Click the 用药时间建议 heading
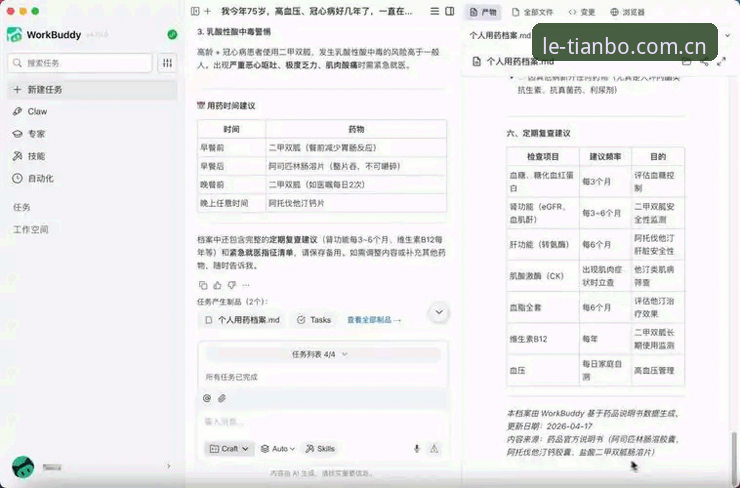Viewport: 740px width, 488px height. point(227,106)
